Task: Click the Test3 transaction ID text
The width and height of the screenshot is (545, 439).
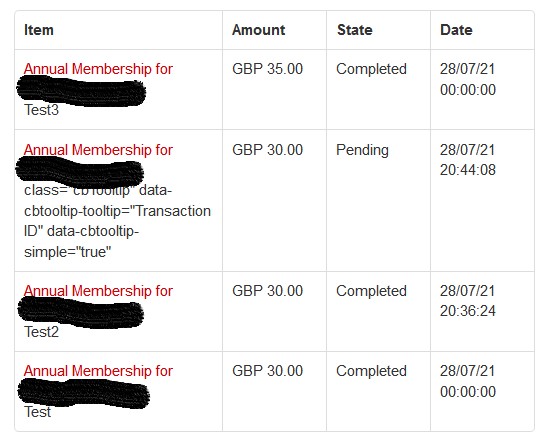Action: tap(41, 110)
